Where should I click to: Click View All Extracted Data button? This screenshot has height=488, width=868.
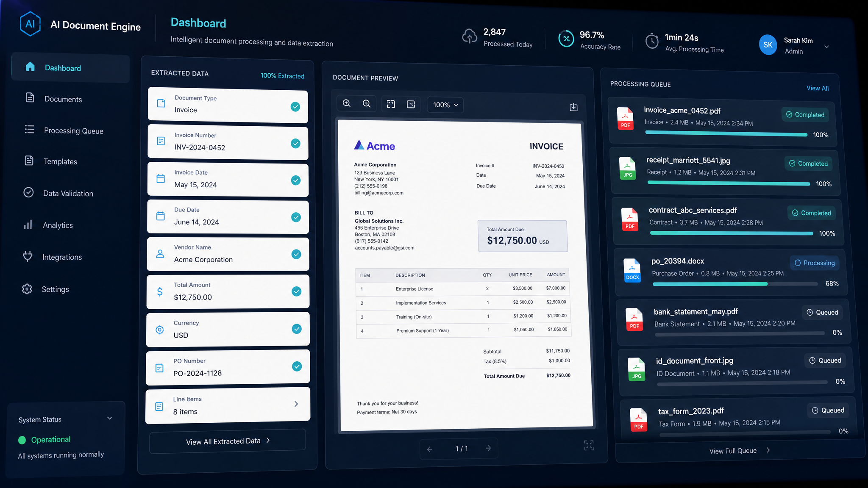coord(228,441)
